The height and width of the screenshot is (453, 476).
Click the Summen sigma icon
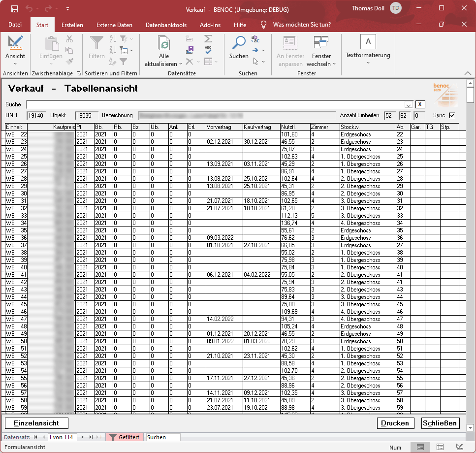[x=208, y=38]
